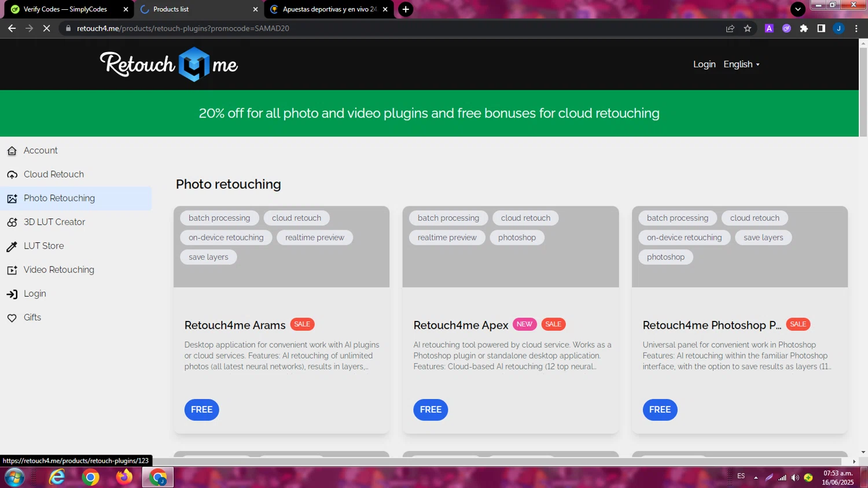The width and height of the screenshot is (868, 488).
Task: Open the Windows Start button
Action: [x=14, y=478]
